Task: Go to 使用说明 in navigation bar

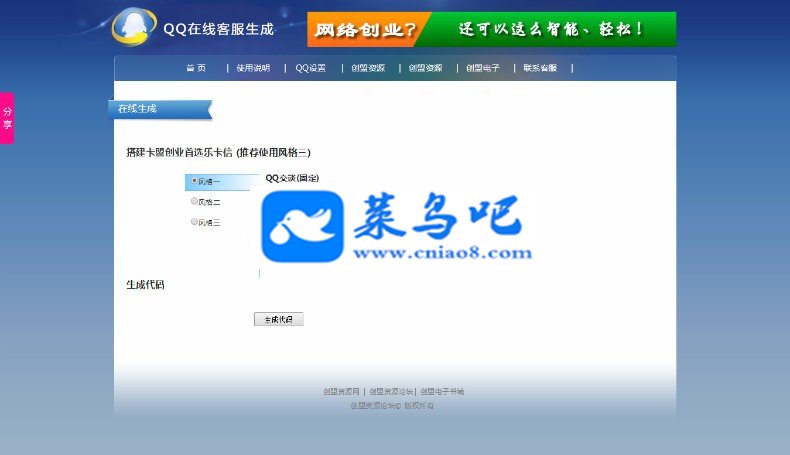Action: pyautogui.click(x=253, y=68)
